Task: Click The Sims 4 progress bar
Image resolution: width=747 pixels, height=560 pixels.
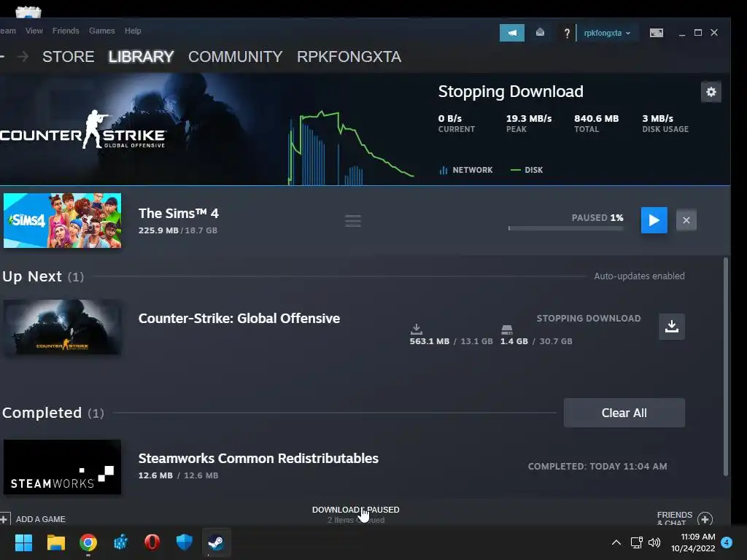Action: [565, 228]
